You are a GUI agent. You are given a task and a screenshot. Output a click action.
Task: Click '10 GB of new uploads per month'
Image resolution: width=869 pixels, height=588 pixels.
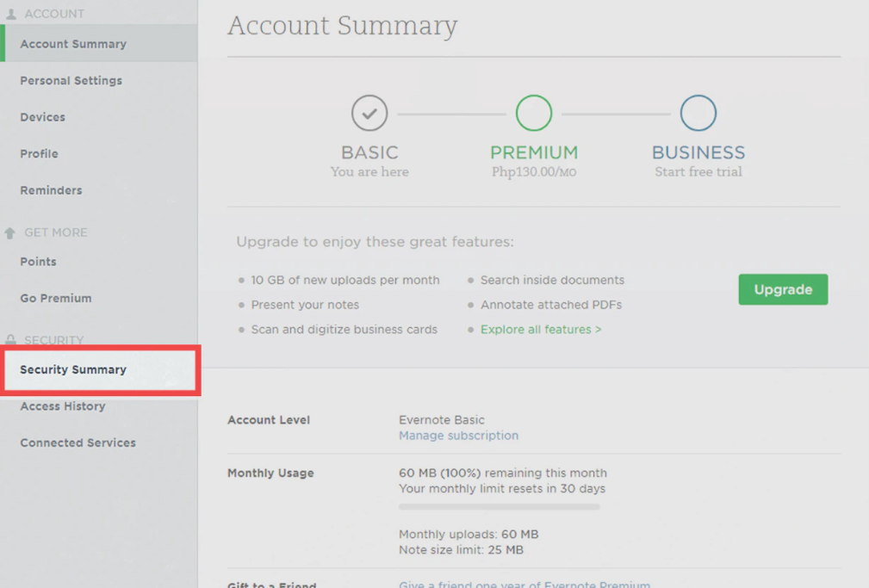(345, 280)
